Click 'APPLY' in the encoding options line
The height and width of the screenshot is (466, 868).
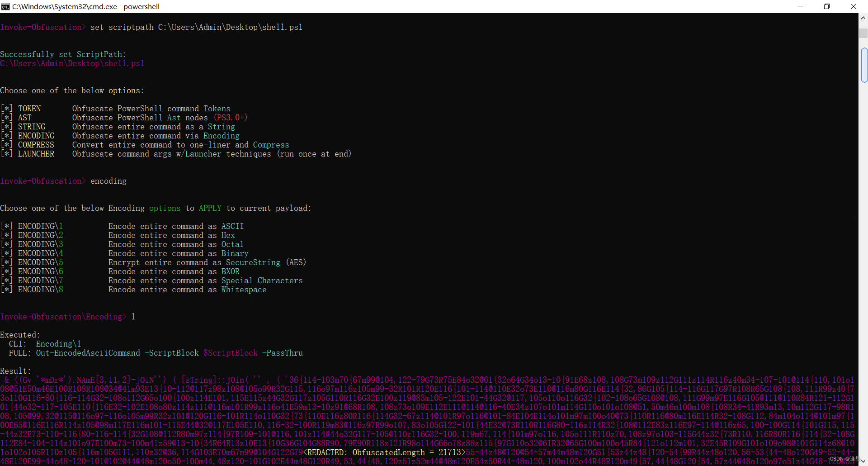point(210,208)
